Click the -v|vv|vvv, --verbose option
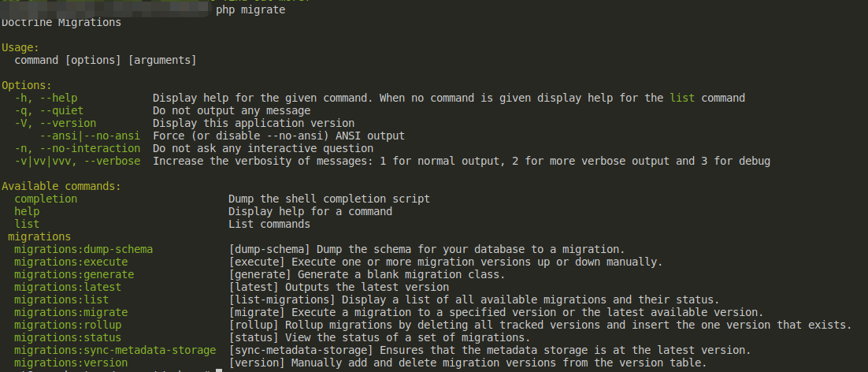This screenshot has width=868, height=372. point(77,161)
